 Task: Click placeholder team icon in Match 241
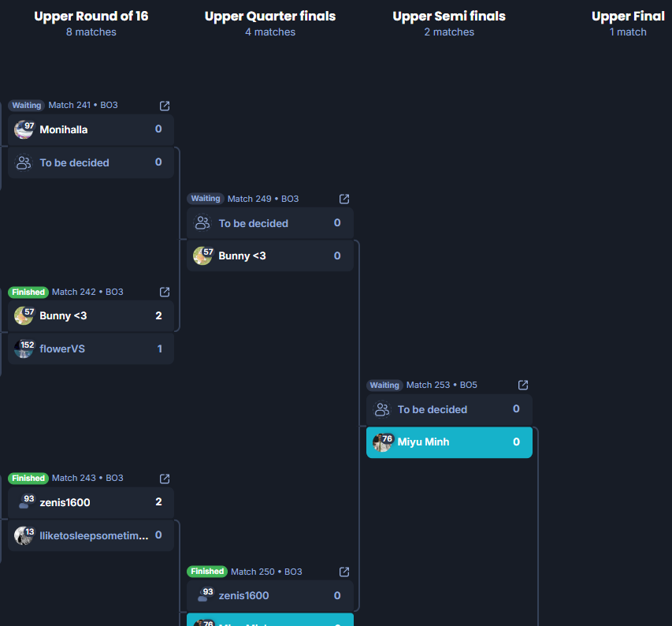click(x=24, y=163)
